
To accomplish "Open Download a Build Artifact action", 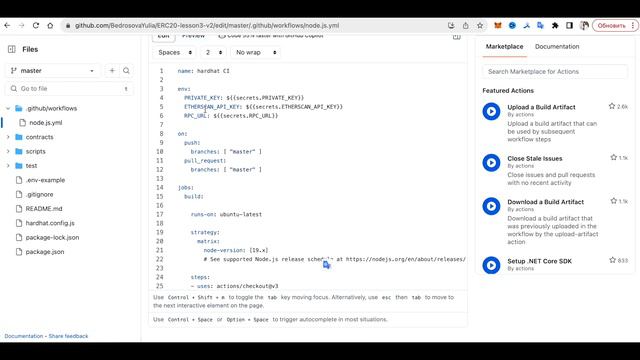I will tap(545, 202).
